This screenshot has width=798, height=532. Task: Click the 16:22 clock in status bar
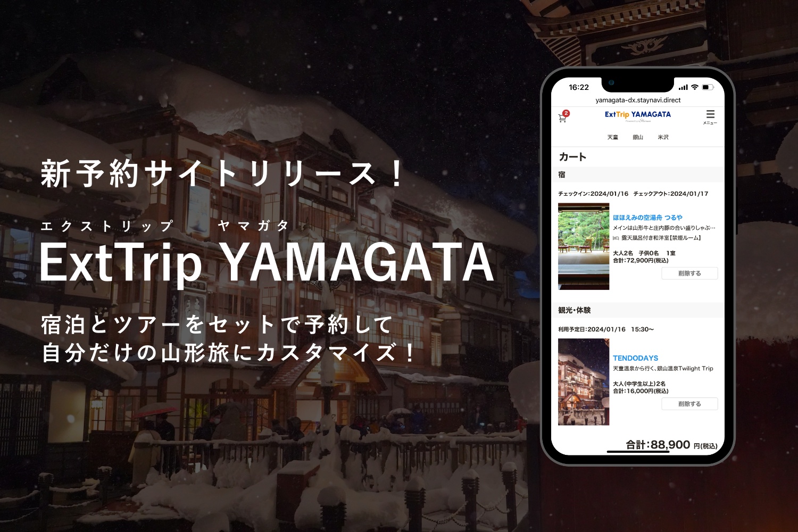(579, 87)
